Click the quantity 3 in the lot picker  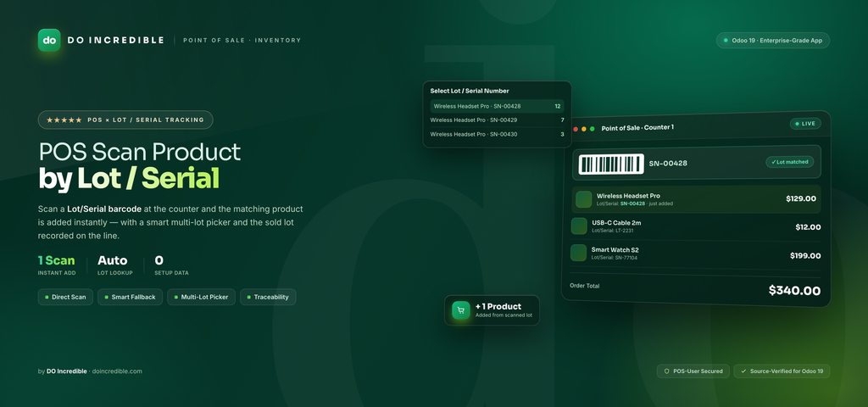click(x=562, y=134)
